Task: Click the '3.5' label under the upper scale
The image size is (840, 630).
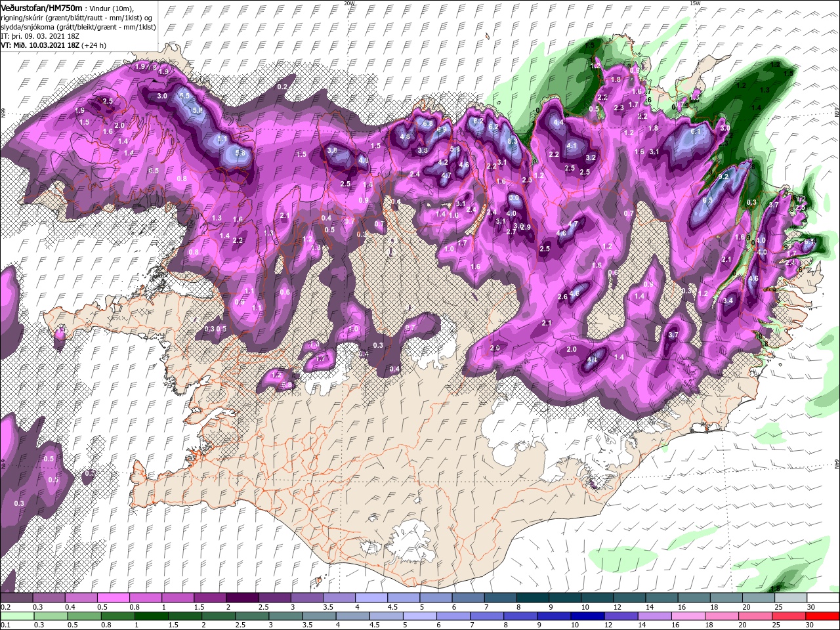Action: click(x=327, y=607)
